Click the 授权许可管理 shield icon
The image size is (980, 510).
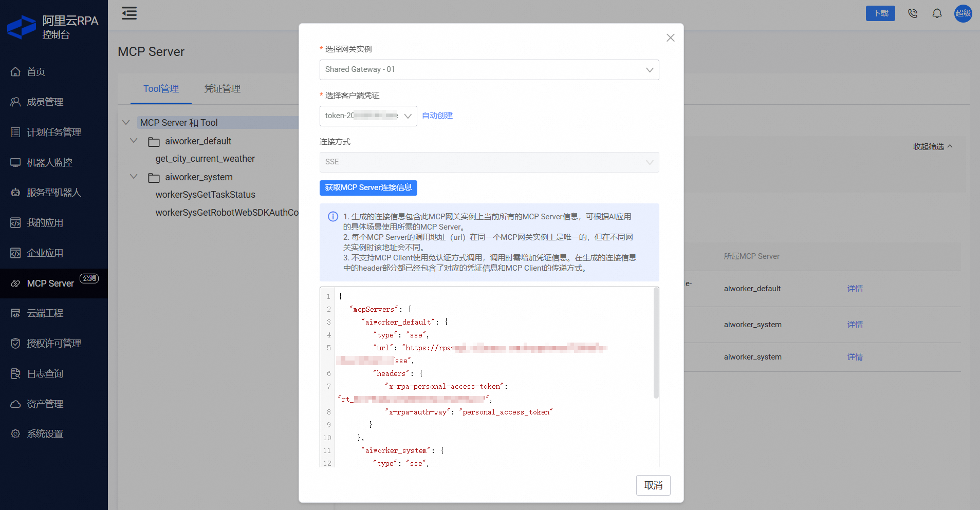coord(15,343)
